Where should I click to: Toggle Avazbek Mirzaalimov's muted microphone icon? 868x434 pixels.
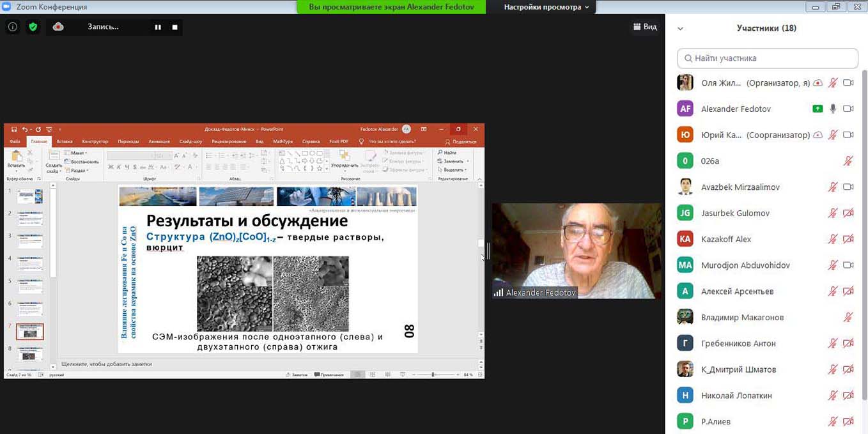click(833, 187)
